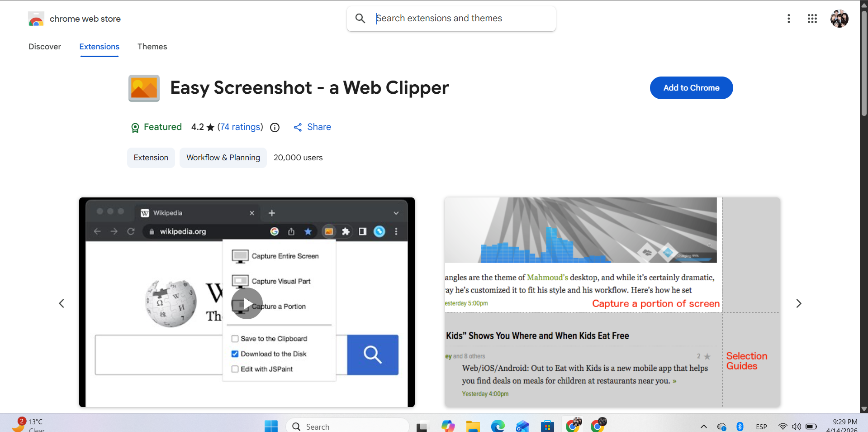Launch Copilot from the taskbar

pyautogui.click(x=448, y=426)
